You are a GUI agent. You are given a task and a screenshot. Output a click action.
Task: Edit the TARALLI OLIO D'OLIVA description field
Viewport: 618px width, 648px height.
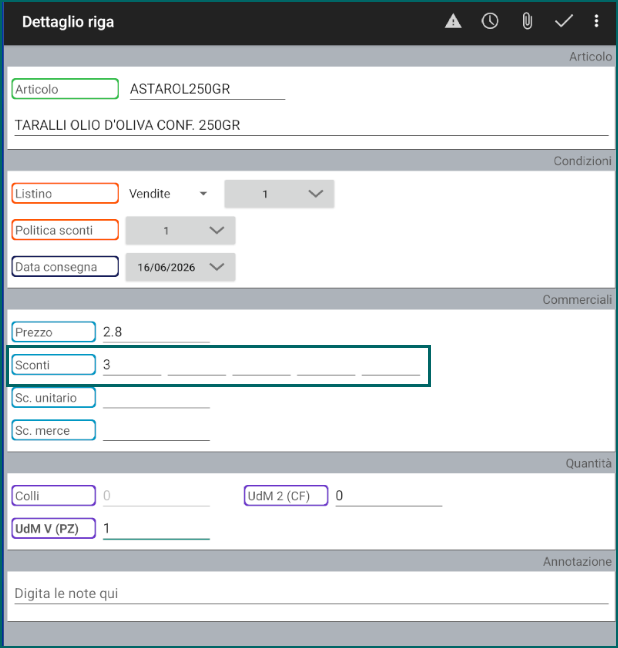pyautogui.click(x=311, y=125)
